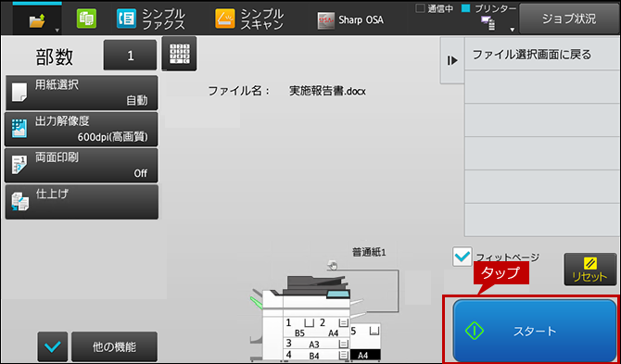Toggle the フィットページ checkbox

pos(463,257)
